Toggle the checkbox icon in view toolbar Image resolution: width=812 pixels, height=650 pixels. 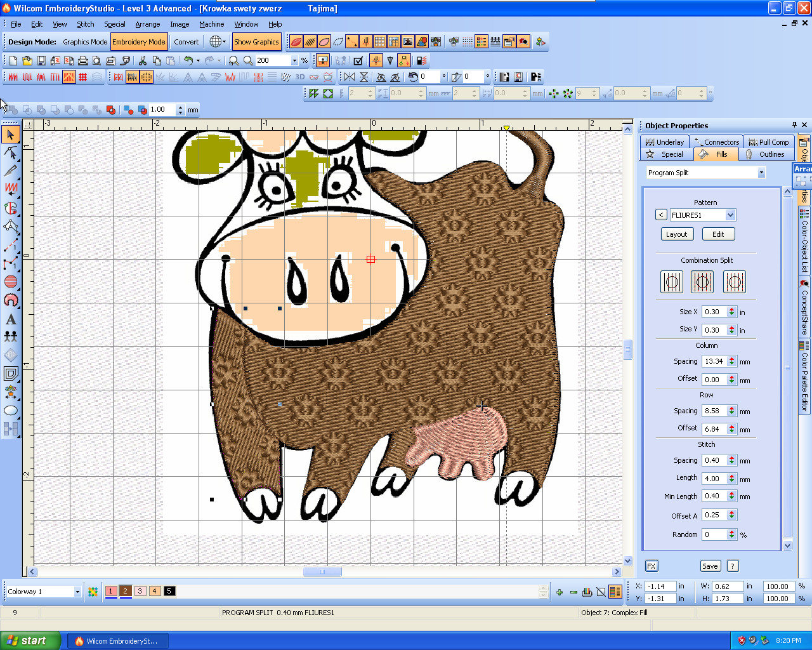point(358,60)
